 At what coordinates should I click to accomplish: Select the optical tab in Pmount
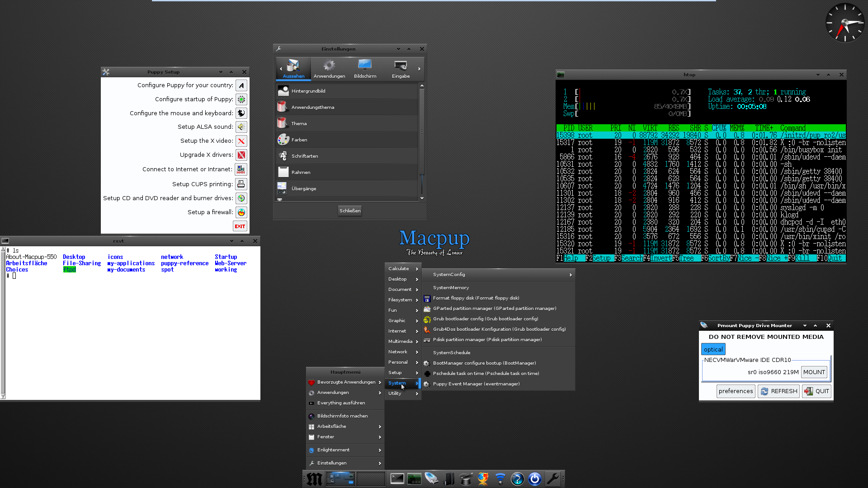[713, 349]
